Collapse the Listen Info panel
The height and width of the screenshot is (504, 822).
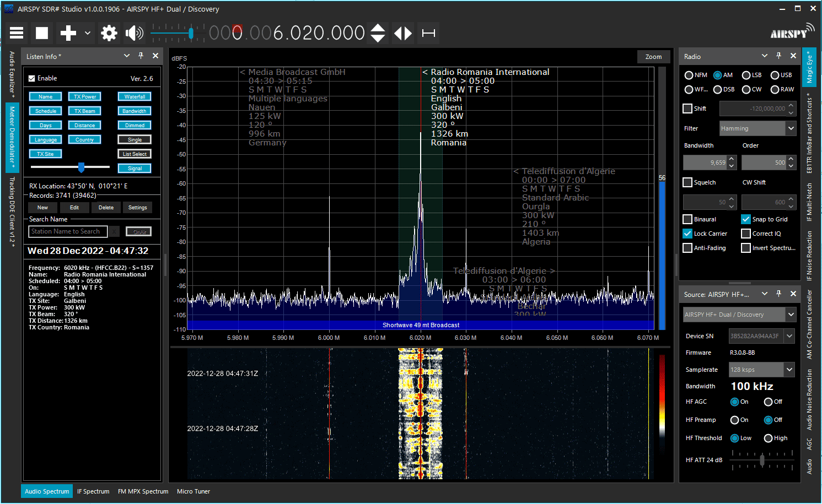pyautogui.click(x=127, y=56)
